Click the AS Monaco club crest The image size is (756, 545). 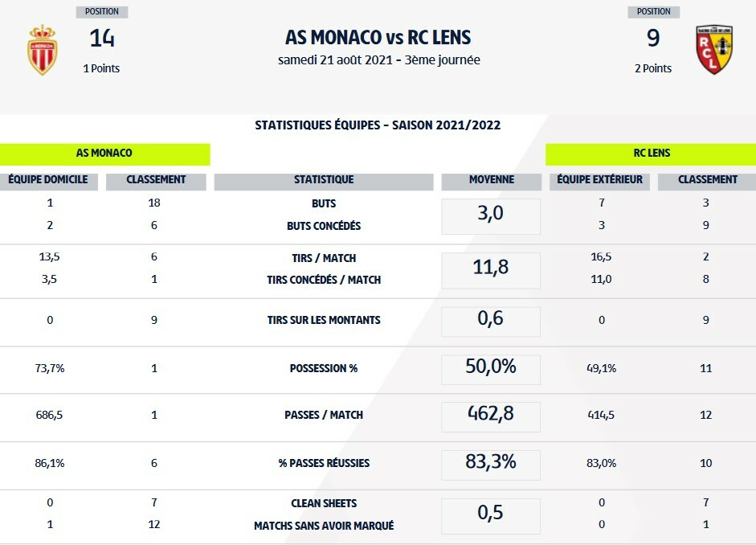click(x=43, y=50)
